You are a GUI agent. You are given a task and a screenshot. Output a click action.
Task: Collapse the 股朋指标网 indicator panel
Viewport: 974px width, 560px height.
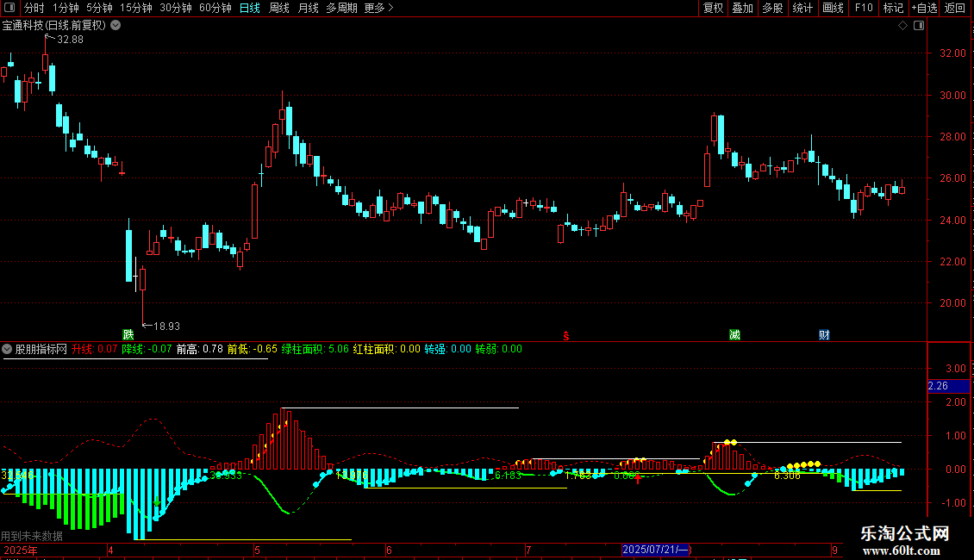(7, 349)
